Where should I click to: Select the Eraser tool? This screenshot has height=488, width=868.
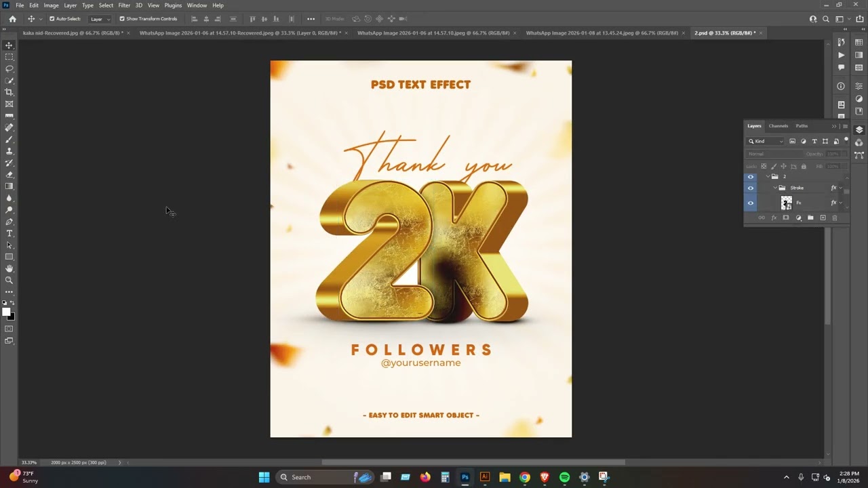(9, 174)
